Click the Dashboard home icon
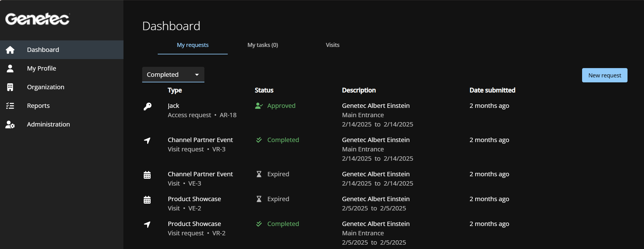This screenshot has width=644, height=249. click(x=10, y=50)
